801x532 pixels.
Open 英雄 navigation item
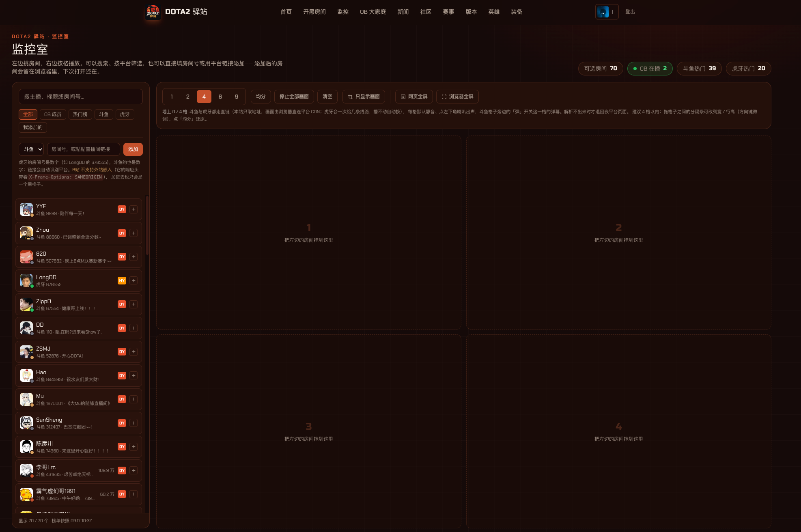point(494,12)
